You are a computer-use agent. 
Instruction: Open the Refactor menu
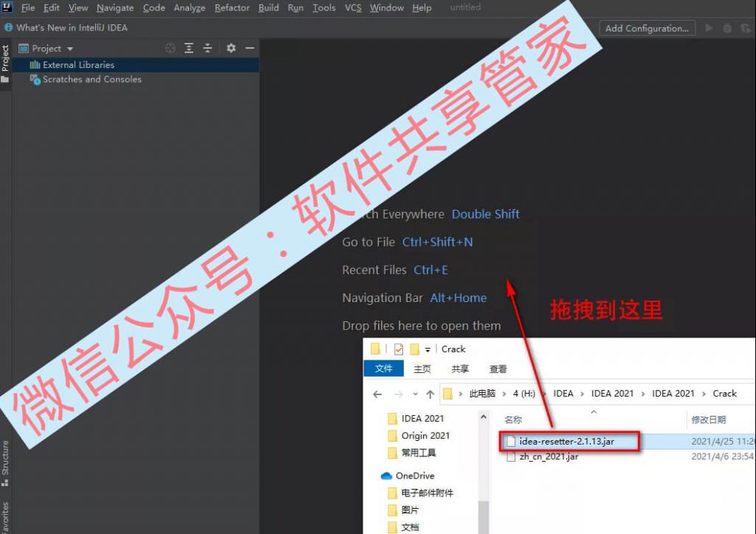click(232, 7)
